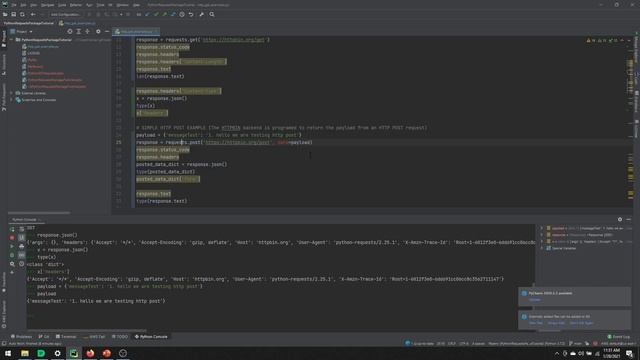The width and height of the screenshot is (640, 360).
Task: Expand the x variable in variables pane
Action: click(542, 241)
